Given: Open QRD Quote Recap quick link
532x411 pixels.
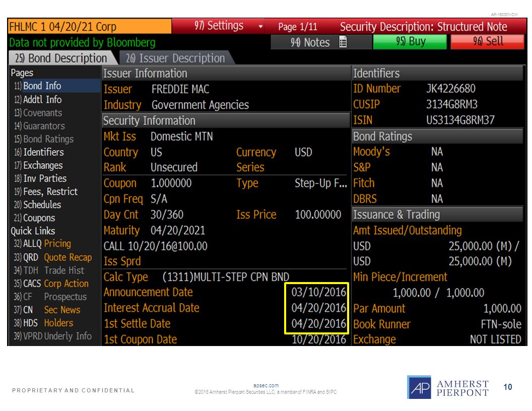Looking at the screenshot, I should [52, 257].
